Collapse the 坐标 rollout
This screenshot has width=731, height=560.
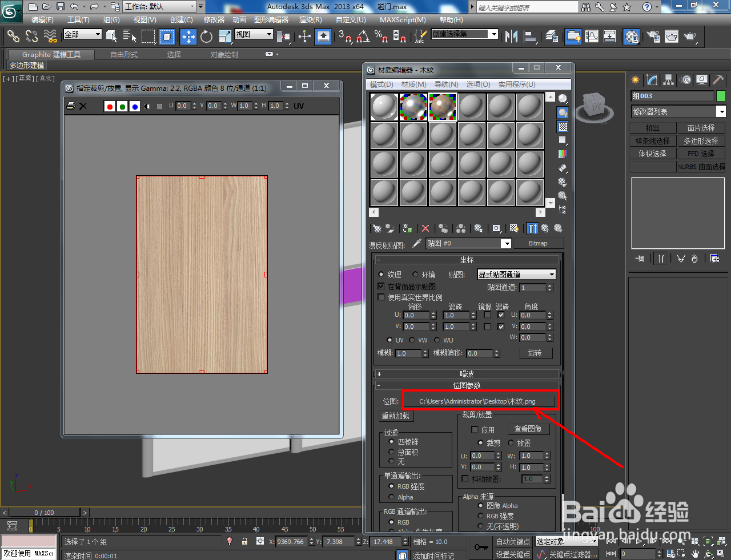(x=467, y=260)
